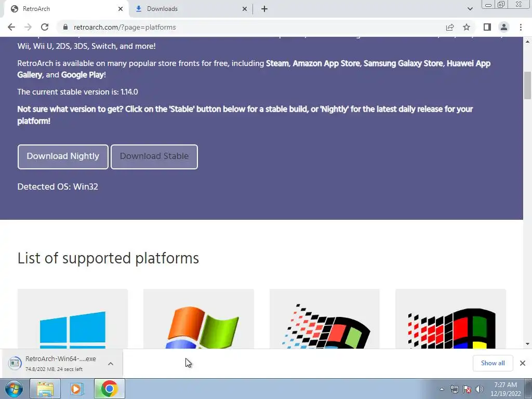Go back with the browser back arrow
Viewport: 532px width, 399px height.
11,27
